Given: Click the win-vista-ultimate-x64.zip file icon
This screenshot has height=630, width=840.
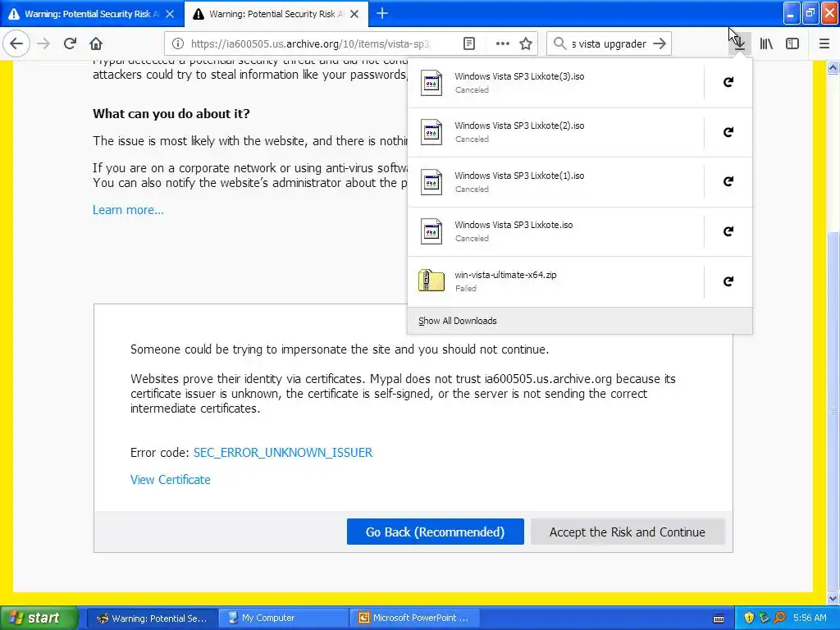Looking at the screenshot, I should coord(431,281).
